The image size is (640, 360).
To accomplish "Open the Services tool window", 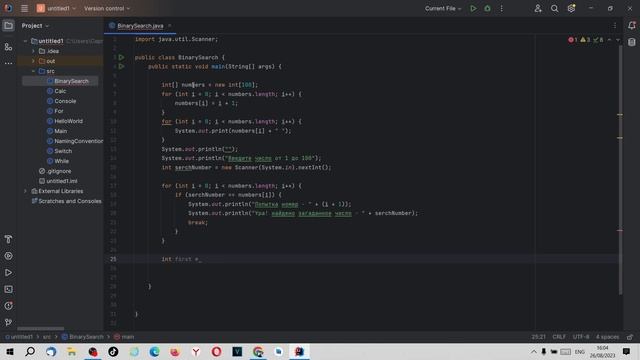I will point(8,256).
